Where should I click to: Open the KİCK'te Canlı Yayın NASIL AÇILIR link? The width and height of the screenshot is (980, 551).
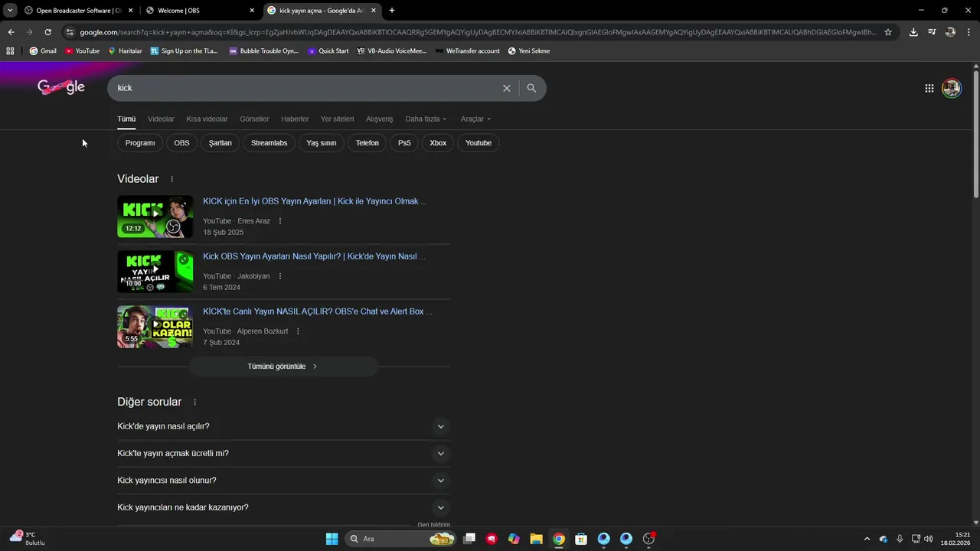click(x=318, y=311)
